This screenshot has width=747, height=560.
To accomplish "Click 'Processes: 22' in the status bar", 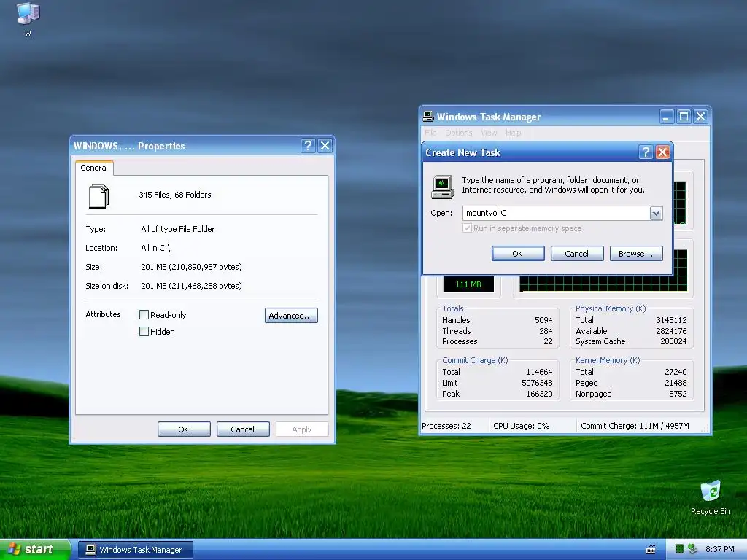I will (x=446, y=426).
